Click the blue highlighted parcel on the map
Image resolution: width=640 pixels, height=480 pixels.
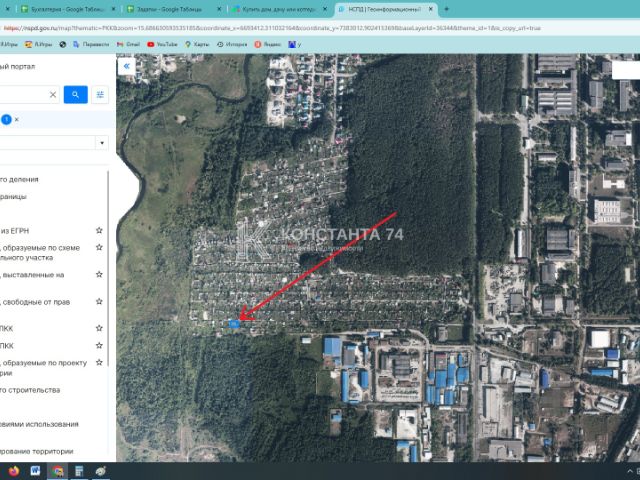tap(234, 324)
